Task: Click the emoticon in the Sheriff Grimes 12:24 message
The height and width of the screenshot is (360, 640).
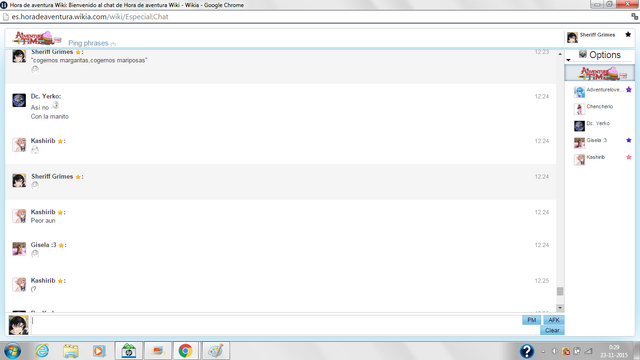Action: pos(35,185)
